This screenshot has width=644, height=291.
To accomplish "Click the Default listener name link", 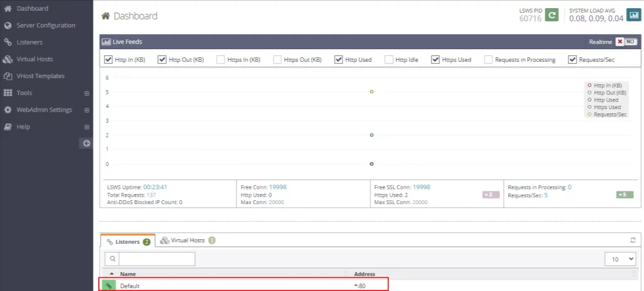I will (x=130, y=286).
